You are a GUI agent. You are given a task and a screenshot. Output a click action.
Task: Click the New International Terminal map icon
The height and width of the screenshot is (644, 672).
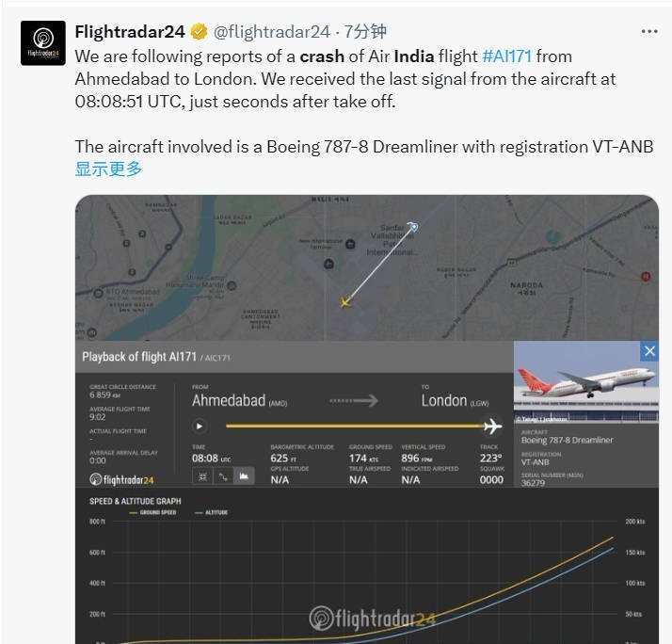point(350,245)
